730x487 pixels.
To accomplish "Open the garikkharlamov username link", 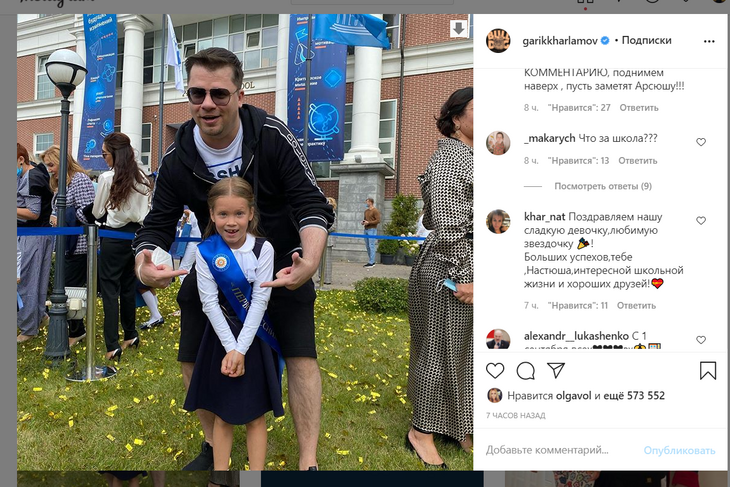I will point(560,41).
